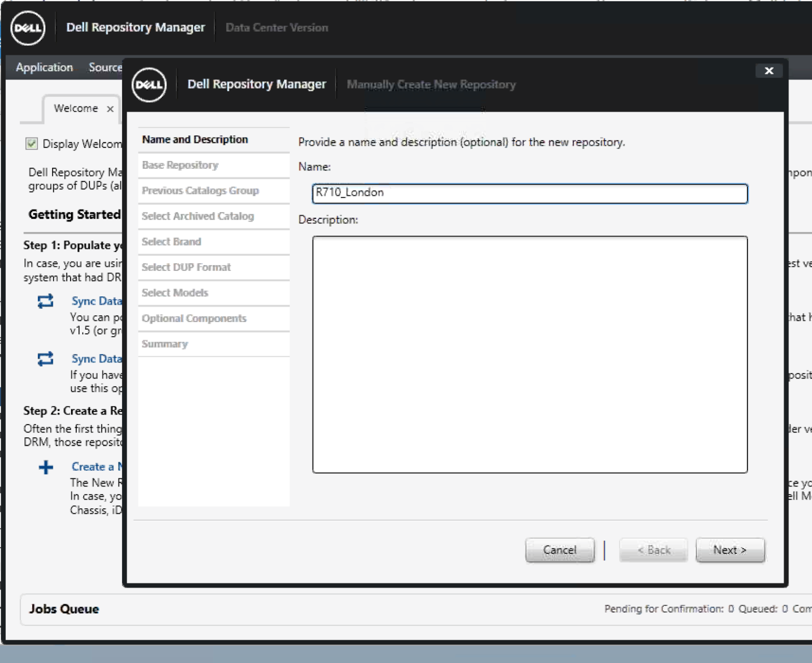The width and height of the screenshot is (812, 663).
Task: Click the Data Center Version title text
Action: tap(277, 28)
